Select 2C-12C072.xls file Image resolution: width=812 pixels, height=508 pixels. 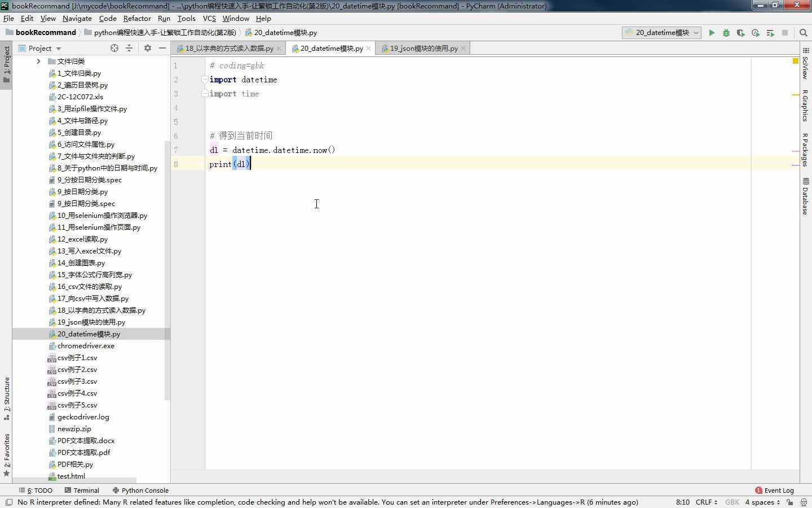point(76,97)
